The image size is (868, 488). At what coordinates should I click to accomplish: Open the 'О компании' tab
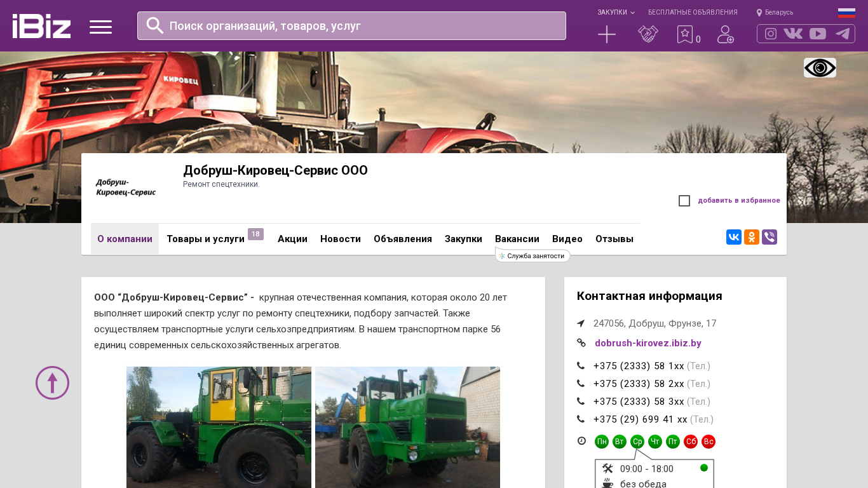coord(125,239)
